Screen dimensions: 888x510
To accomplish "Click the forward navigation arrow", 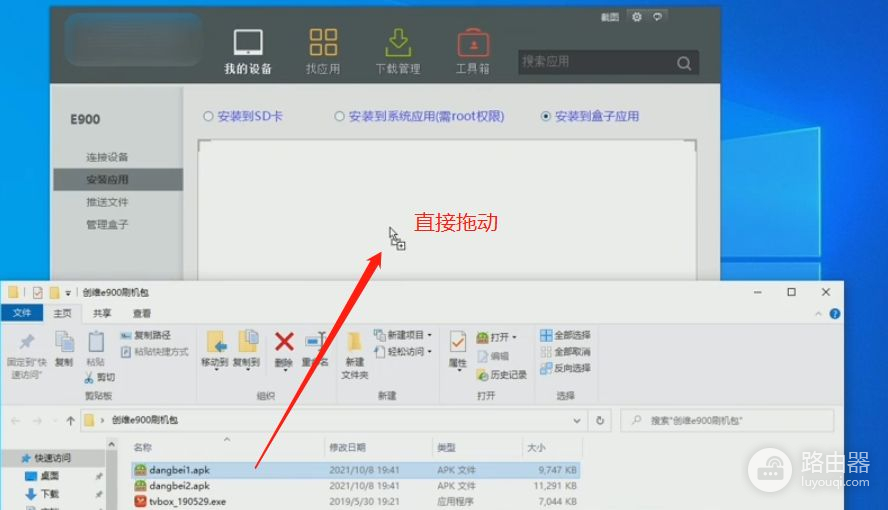I will point(37,421).
